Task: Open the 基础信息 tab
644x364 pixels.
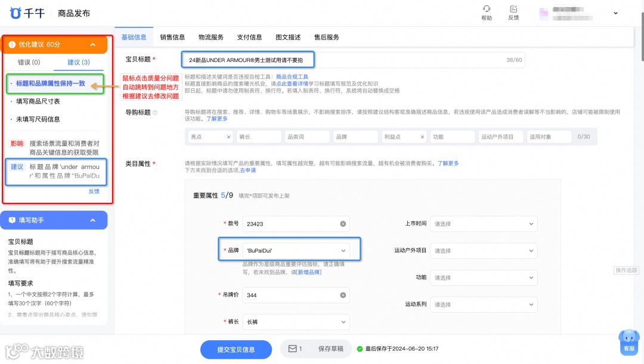Action: (x=134, y=37)
